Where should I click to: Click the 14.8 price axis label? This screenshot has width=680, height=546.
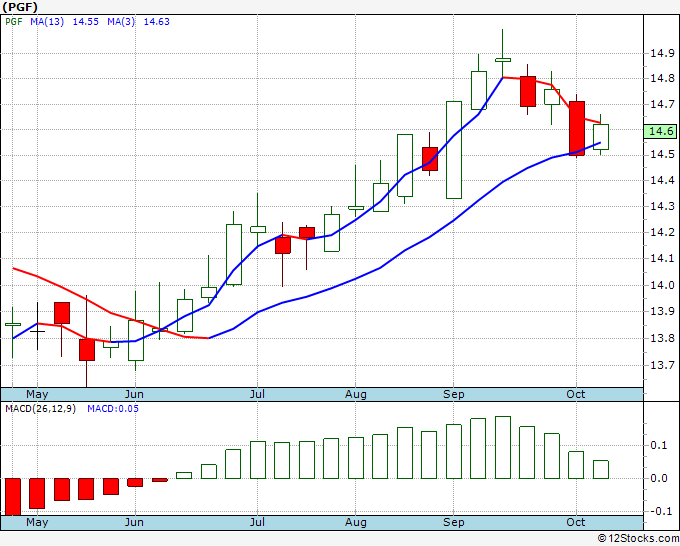tap(662, 78)
